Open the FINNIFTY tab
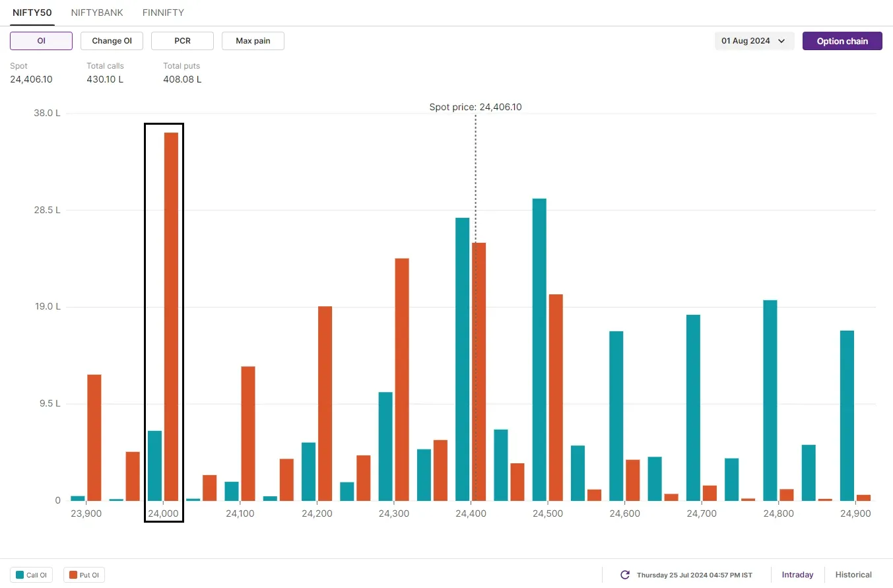This screenshot has height=588, width=893. point(164,13)
